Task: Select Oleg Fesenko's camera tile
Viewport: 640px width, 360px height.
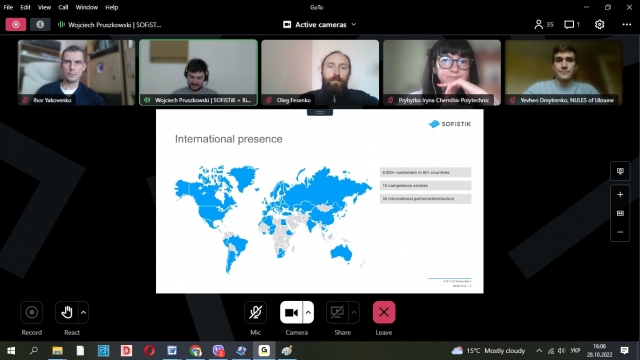Action: pos(320,72)
